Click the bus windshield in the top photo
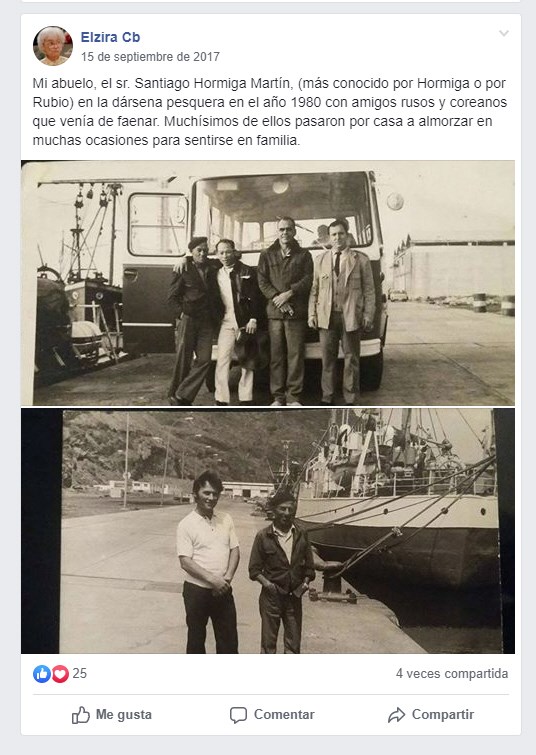Viewport: 536px width, 755px height. 282,211
